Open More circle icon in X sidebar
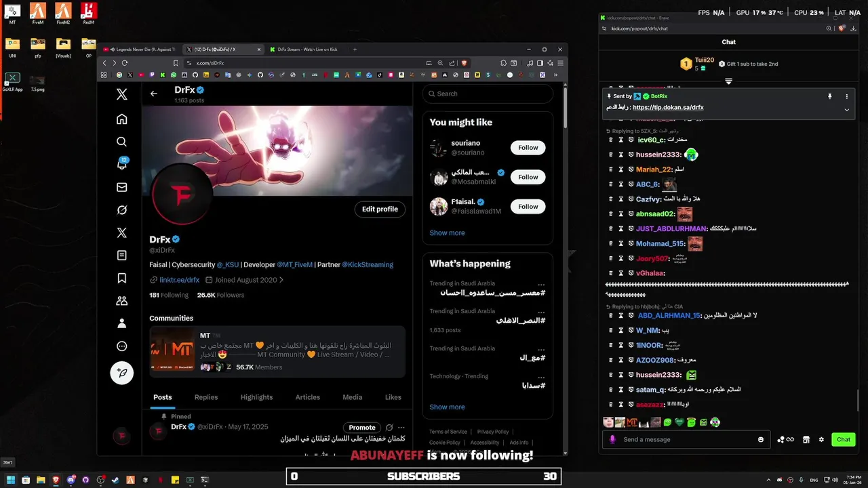868x488 pixels. pos(122,346)
